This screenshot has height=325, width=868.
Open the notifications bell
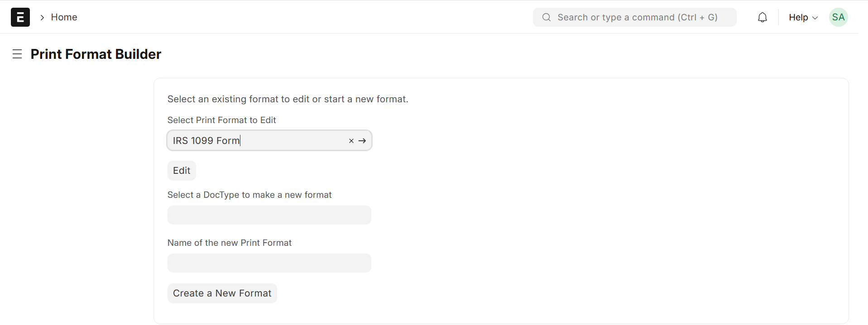(762, 17)
